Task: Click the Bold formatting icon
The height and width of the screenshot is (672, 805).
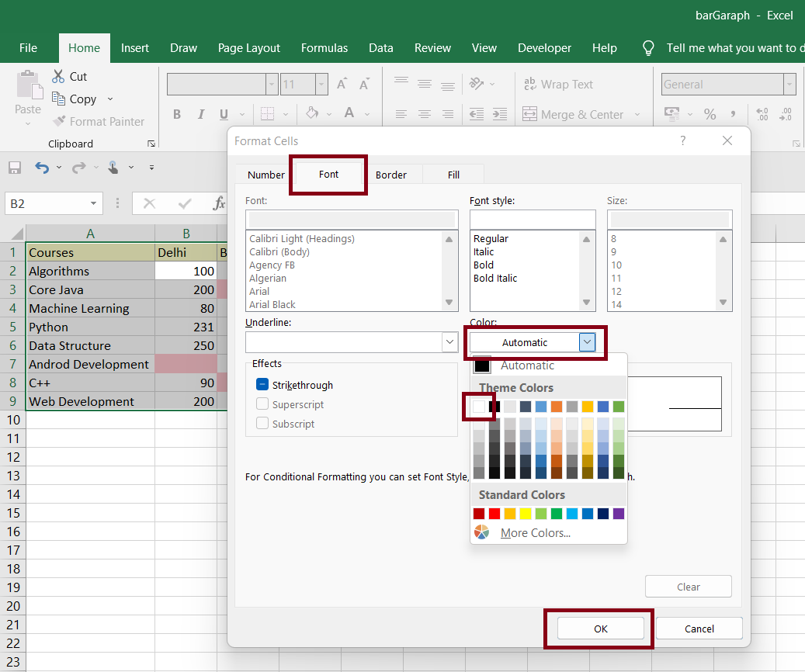Action: (177, 114)
